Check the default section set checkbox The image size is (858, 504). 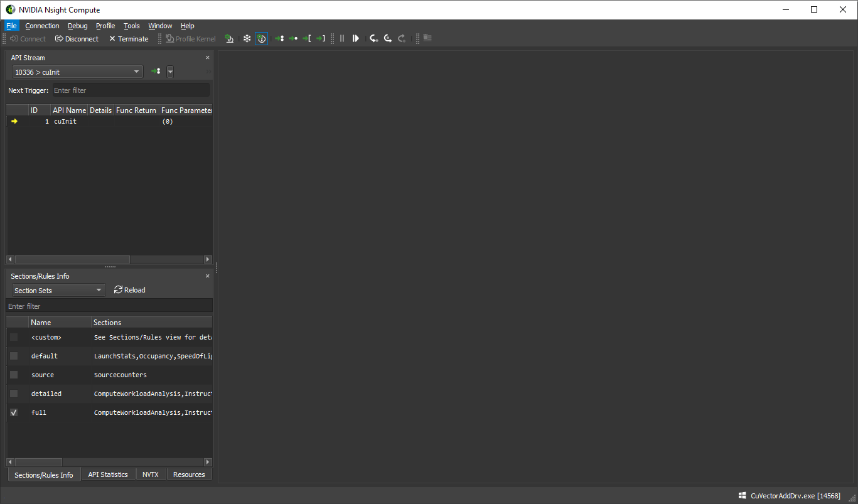coord(14,356)
